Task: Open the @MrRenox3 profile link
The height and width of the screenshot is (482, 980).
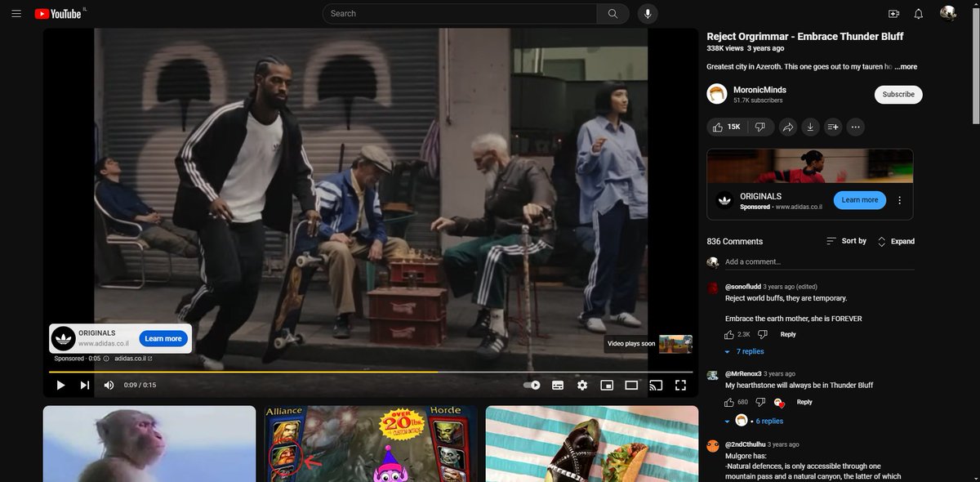Action: (x=743, y=373)
